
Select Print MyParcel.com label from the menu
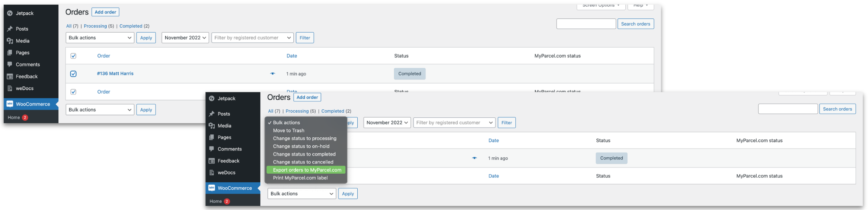[x=300, y=178]
